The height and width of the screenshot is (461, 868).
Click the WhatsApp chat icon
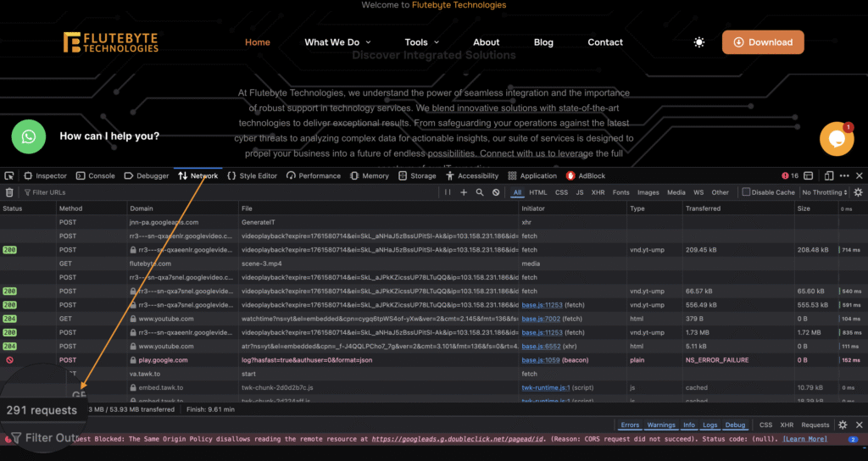29,136
